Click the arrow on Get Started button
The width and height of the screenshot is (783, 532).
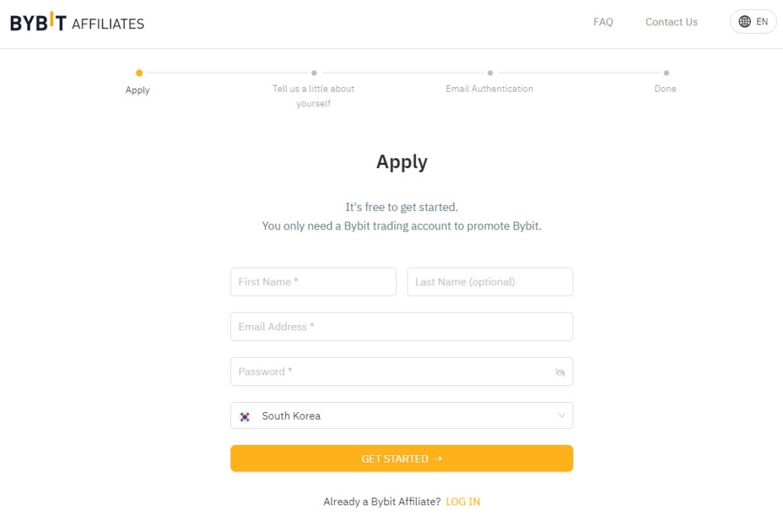tap(438, 459)
